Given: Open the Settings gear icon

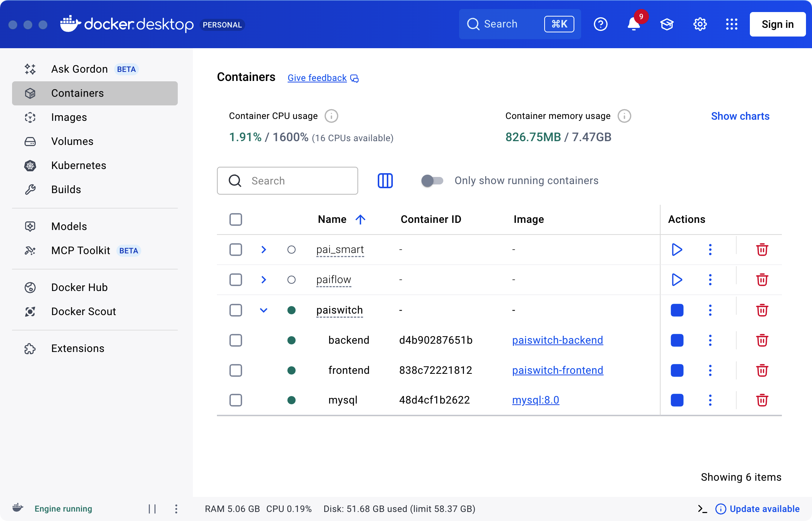Looking at the screenshot, I should pos(700,24).
